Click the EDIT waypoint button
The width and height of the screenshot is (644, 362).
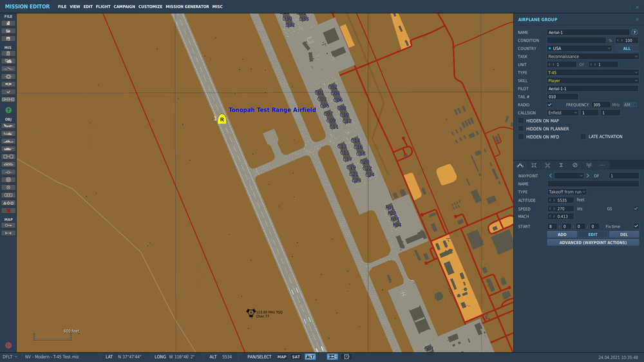click(592, 234)
